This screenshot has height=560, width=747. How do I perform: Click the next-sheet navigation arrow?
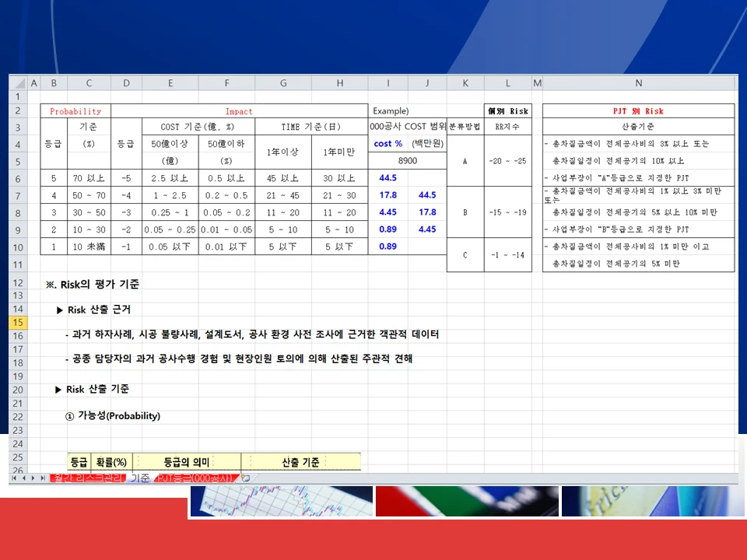(x=33, y=478)
